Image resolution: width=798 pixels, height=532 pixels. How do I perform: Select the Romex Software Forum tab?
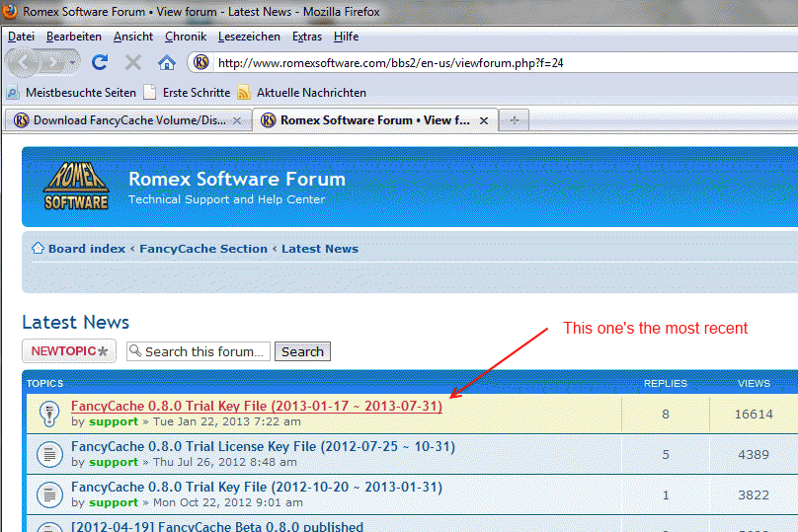click(375, 120)
